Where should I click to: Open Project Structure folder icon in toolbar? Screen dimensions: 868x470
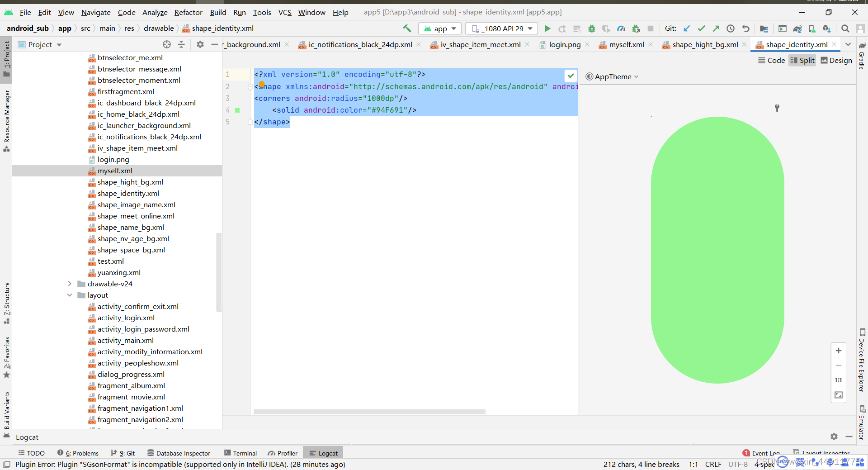click(764, 28)
